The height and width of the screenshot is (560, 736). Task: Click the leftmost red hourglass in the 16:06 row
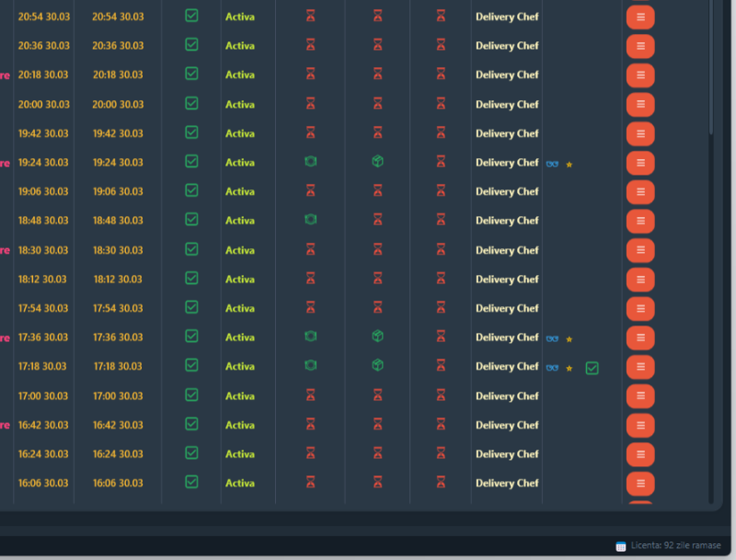click(311, 483)
